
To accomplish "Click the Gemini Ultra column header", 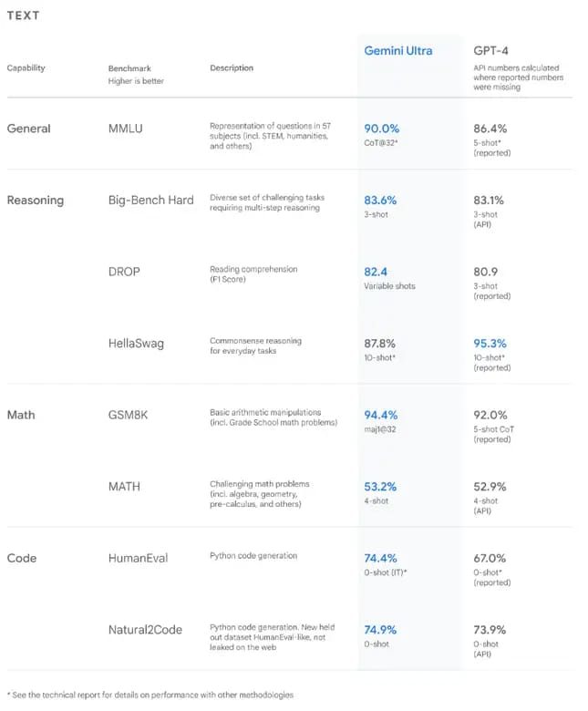I will [x=399, y=49].
